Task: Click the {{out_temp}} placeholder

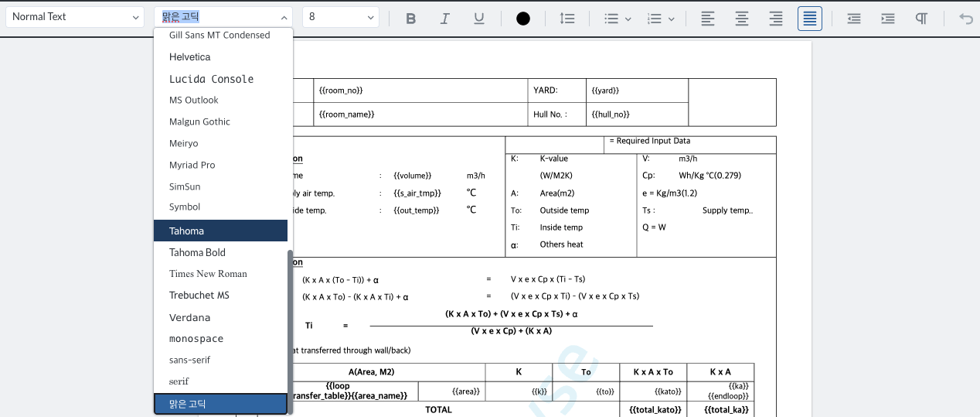Action: click(416, 210)
